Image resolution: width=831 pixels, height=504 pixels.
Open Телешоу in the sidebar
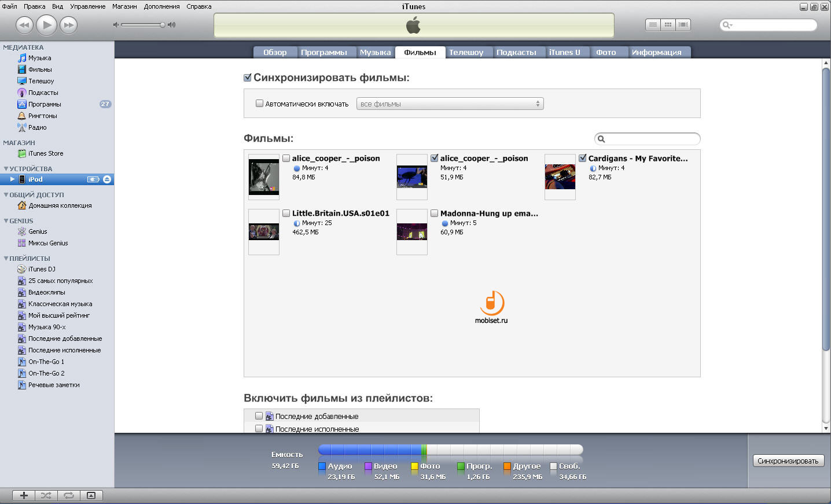point(41,81)
